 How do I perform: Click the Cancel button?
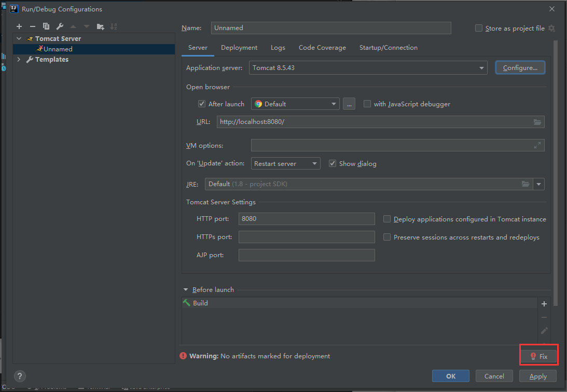(494, 376)
